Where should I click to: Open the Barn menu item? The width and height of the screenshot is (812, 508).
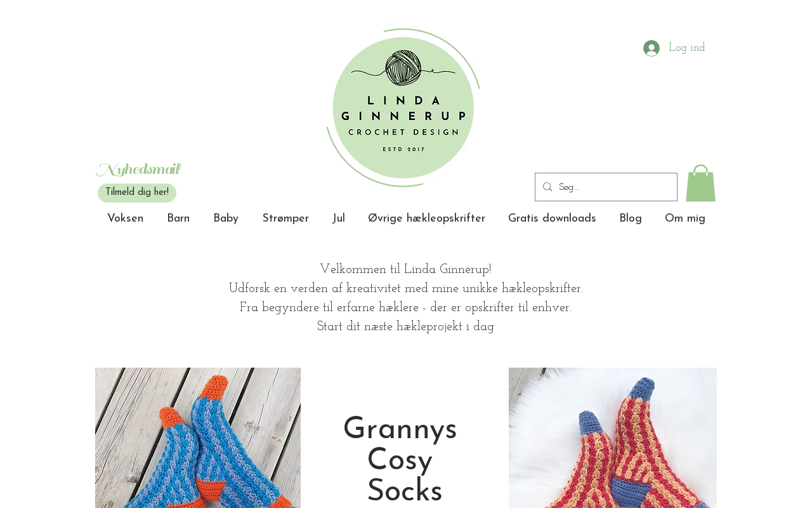pyautogui.click(x=178, y=219)
